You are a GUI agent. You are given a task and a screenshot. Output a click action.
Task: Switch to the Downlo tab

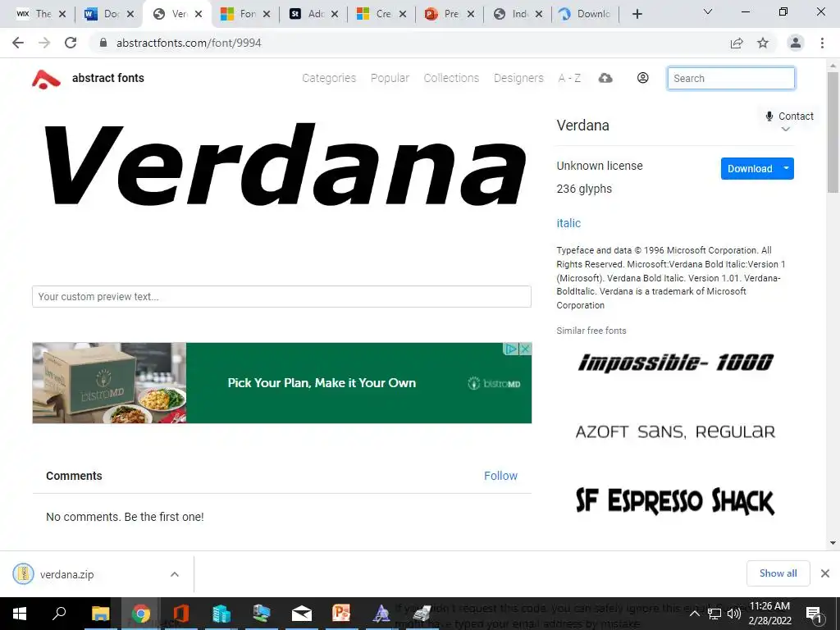(x=585, y=14)
